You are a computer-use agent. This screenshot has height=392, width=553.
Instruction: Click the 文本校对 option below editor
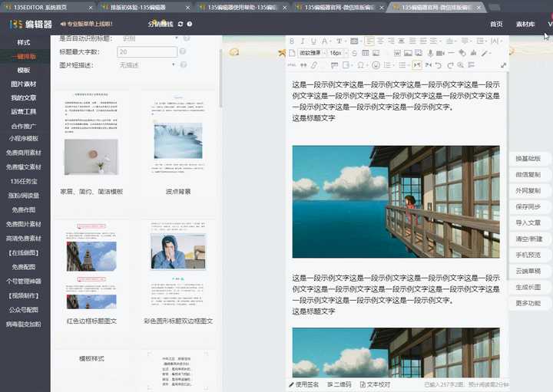point(375,384)
